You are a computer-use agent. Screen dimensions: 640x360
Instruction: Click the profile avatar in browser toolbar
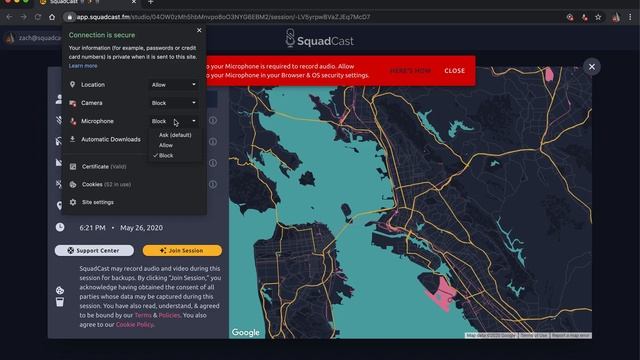(616, 17)
